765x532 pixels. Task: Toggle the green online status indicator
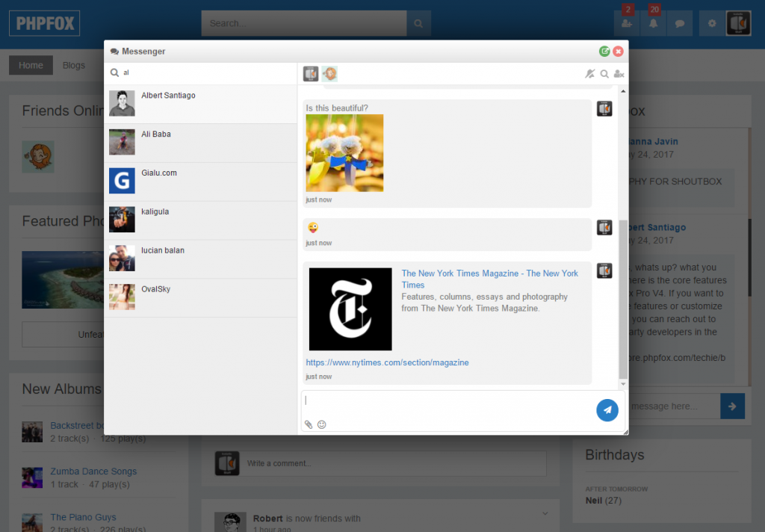point(604,51)
